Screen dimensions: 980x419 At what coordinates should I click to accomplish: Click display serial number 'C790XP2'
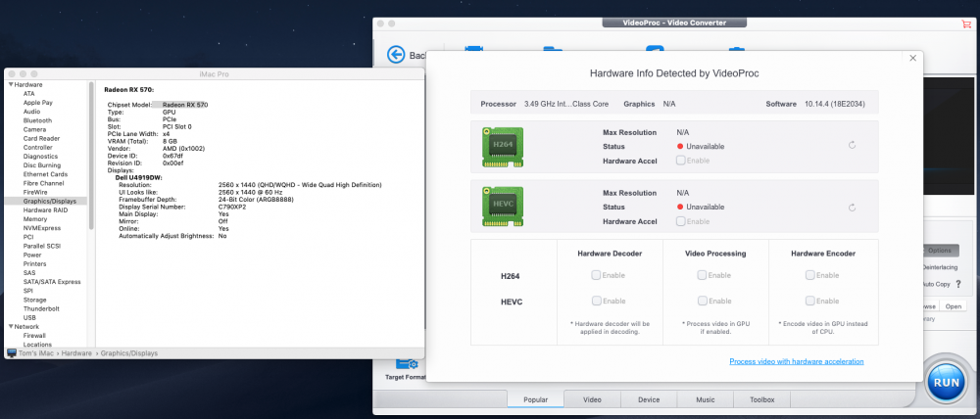point(232,207)
